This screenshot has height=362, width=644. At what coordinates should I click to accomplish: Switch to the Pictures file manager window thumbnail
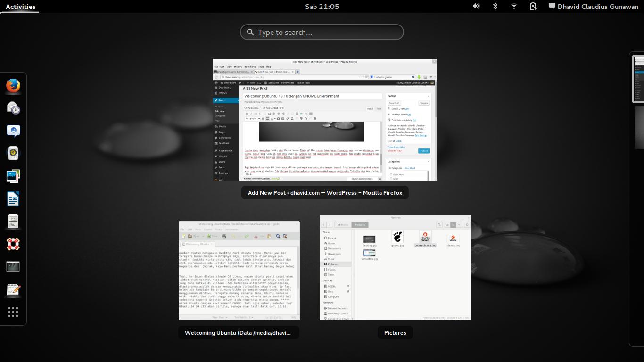396,268
